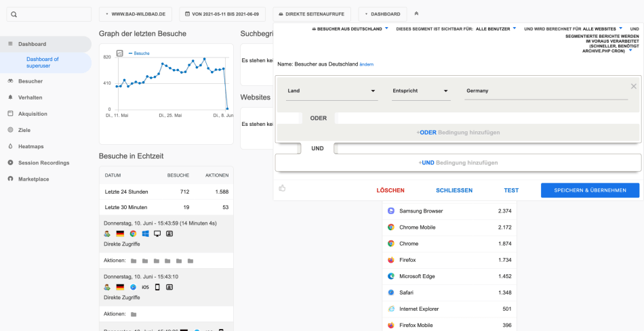
Task: Click the target icon next to Ziele
Action: (10, 130)
